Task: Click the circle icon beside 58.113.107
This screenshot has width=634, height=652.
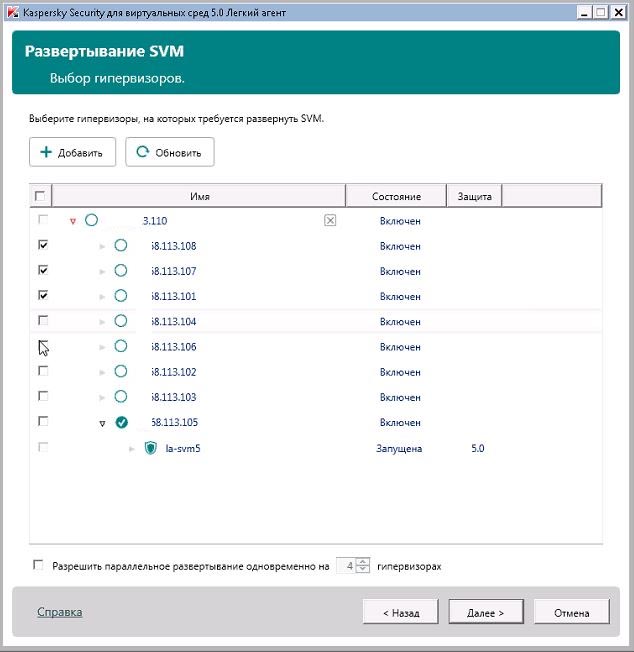Action: click(121, 271)
